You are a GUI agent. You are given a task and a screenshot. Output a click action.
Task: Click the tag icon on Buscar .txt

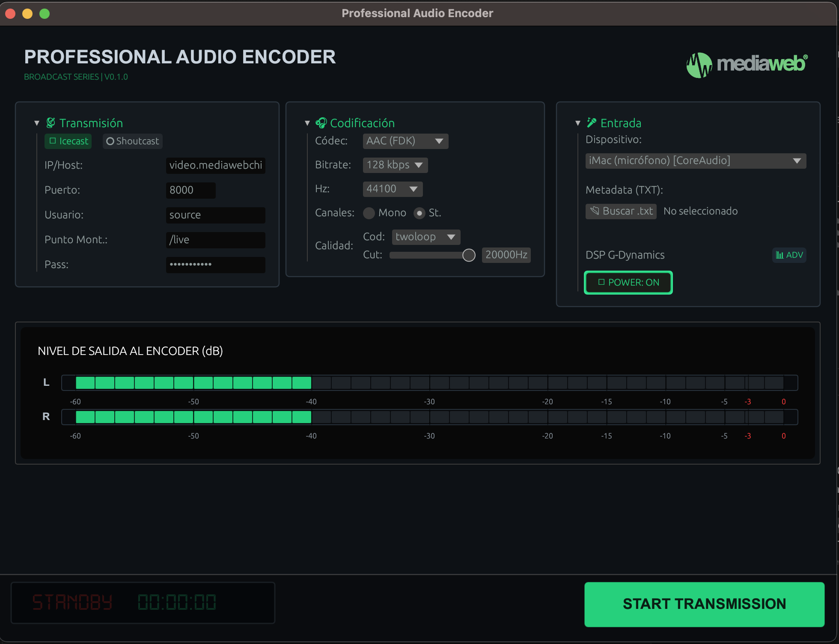click(x=595, y=211)
